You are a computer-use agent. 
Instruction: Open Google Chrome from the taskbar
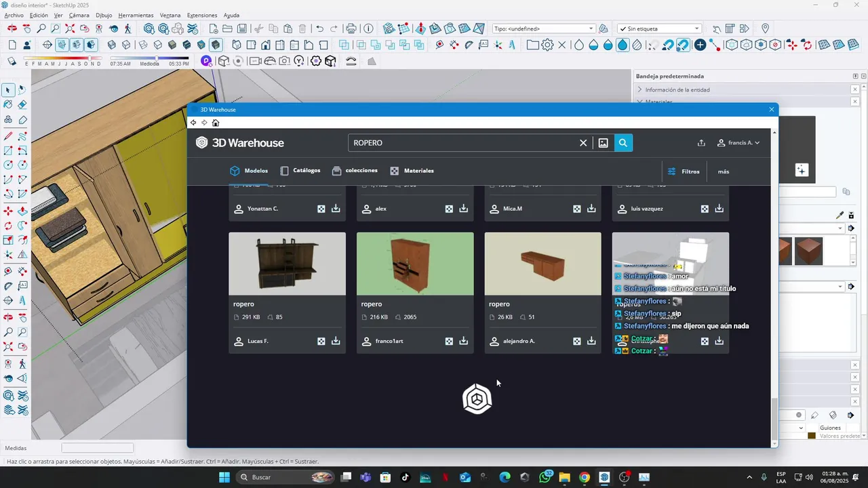[x=585, y=477]
